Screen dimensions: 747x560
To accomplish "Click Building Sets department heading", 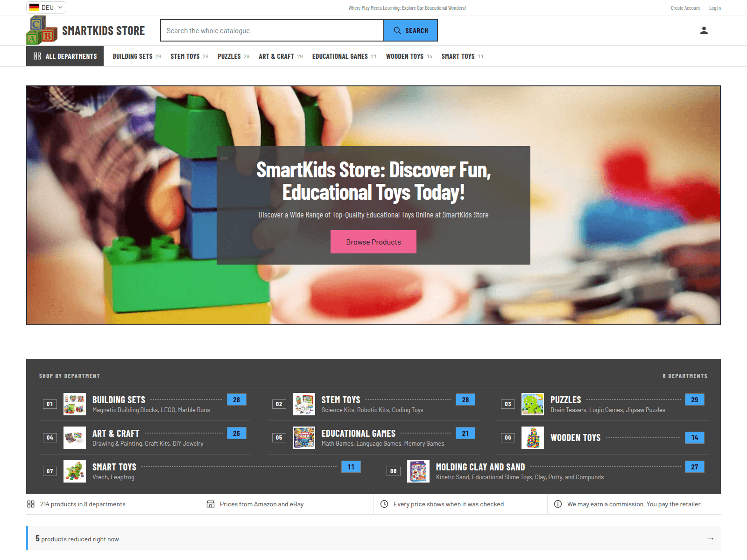I will pos(119,400).
